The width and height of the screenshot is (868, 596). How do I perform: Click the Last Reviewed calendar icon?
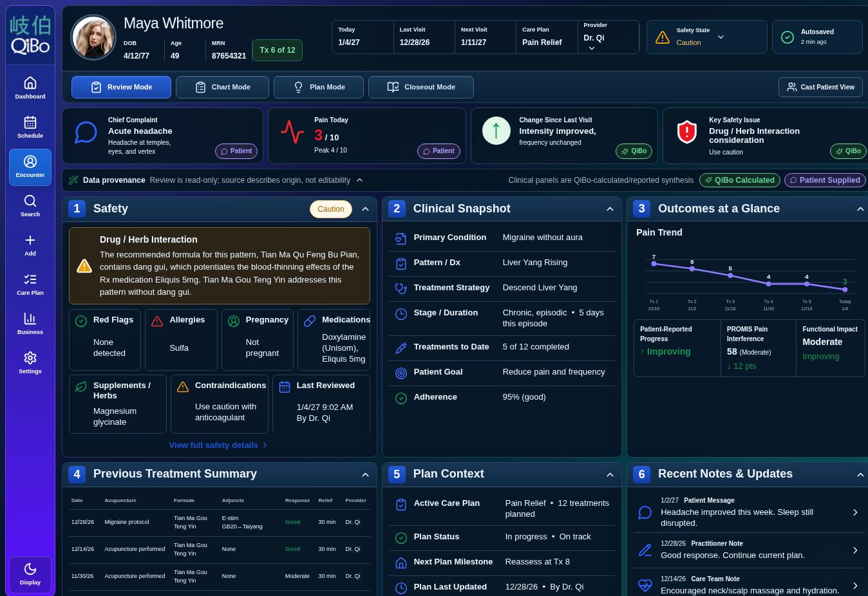285,387
